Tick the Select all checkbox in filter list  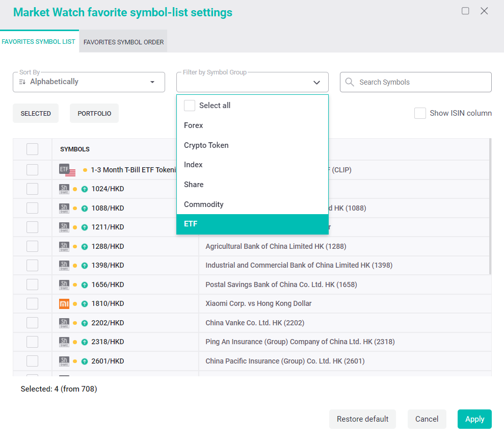click(190, 106)
